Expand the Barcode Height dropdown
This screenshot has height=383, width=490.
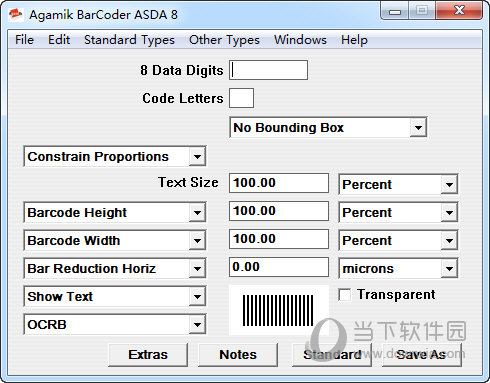(x=115, y=212)
